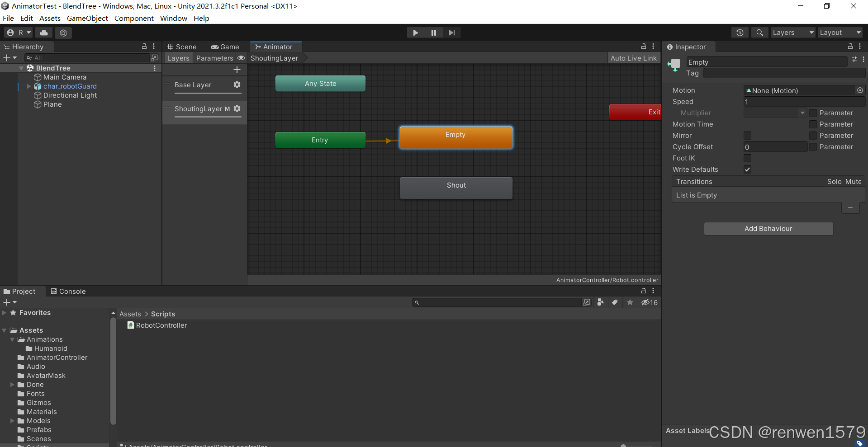Lock the Animator panel
Viewport: 868px width, 447px height.
point(644,46)
